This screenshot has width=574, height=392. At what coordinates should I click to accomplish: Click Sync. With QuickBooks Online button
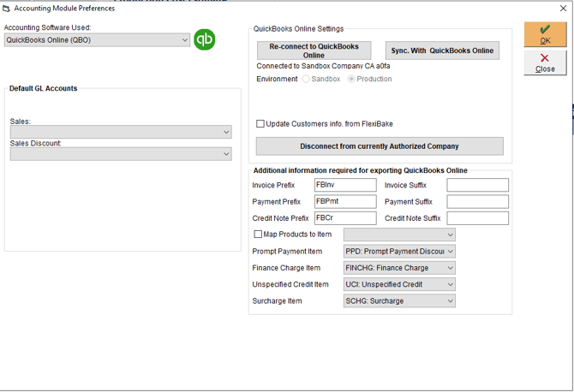coord(442,50)
